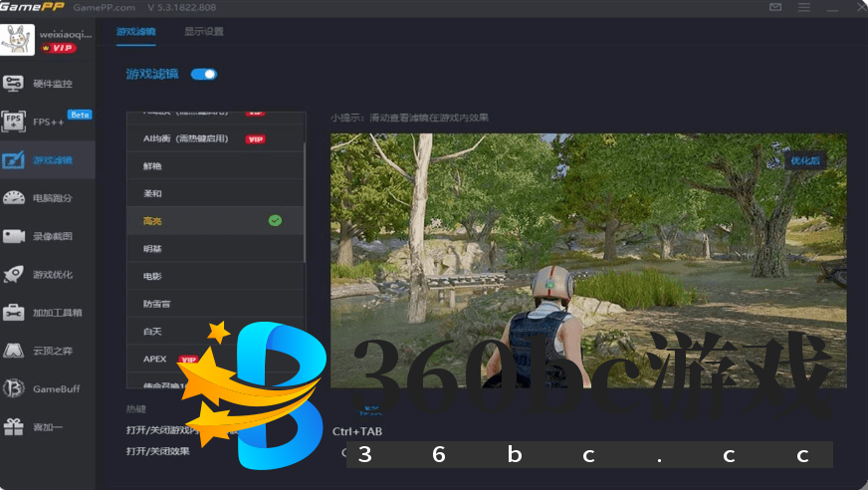
Task: Choose the 白天 filter in list
Action: click(152, 330)
